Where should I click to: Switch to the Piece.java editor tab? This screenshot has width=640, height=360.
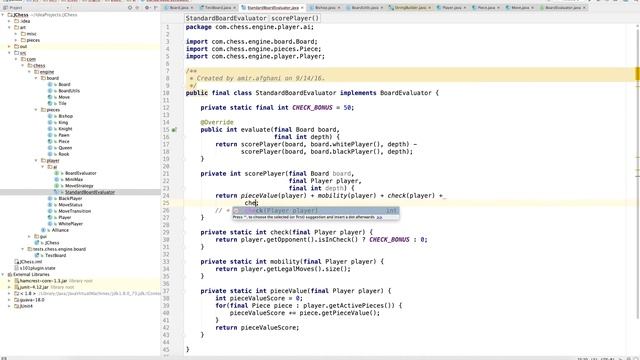point(486,8)
